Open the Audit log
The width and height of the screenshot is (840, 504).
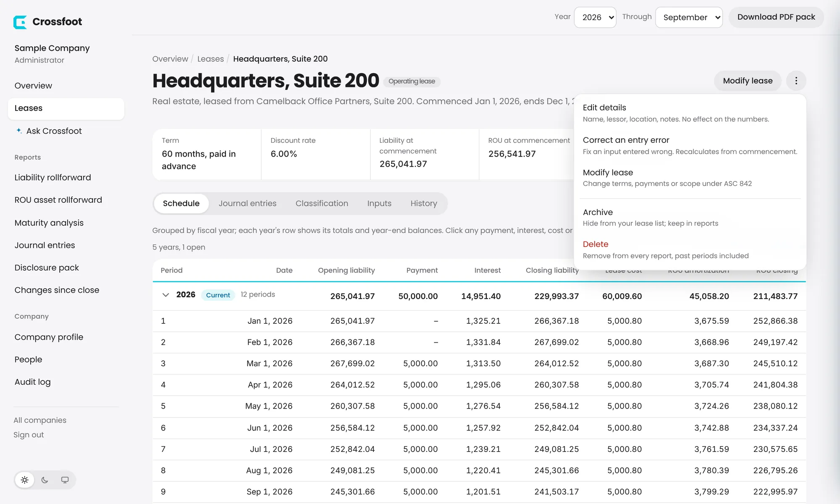coord(66,382)
